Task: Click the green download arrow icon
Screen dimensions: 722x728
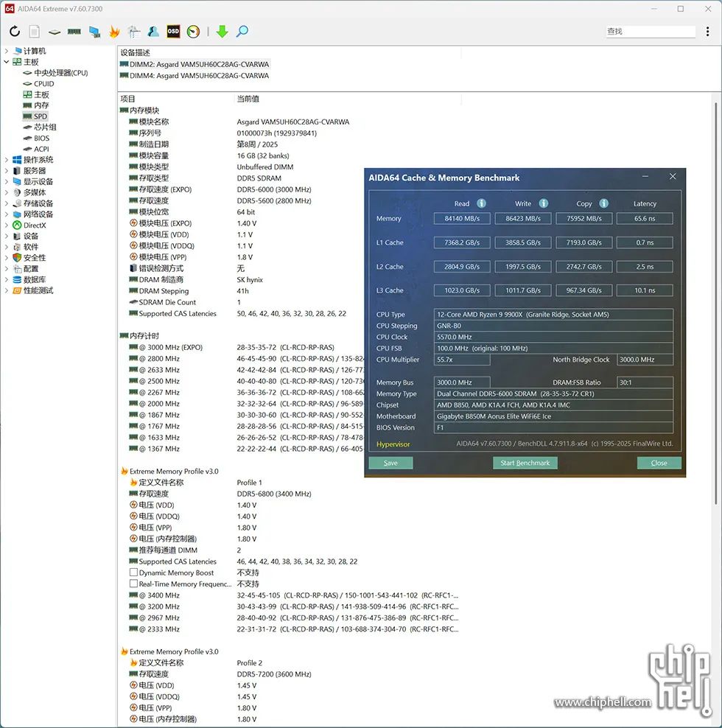Action: (x=222, y=31)
